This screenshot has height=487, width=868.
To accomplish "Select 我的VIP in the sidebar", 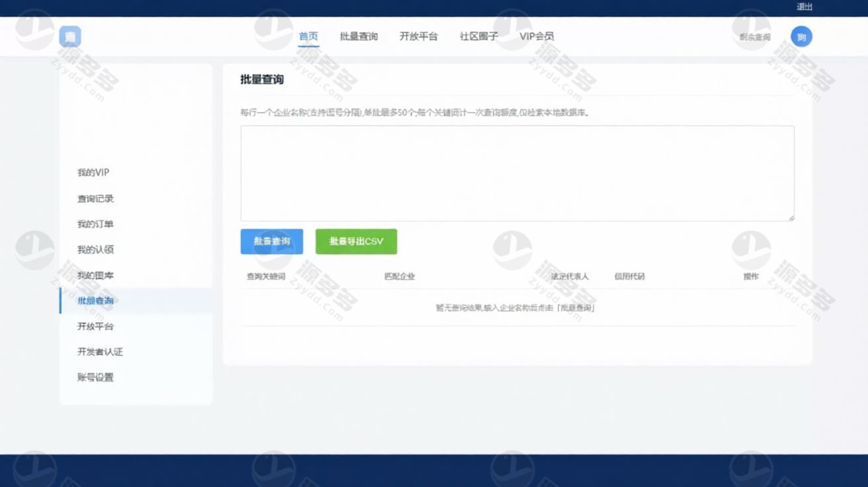I will [x=93, y=173].
